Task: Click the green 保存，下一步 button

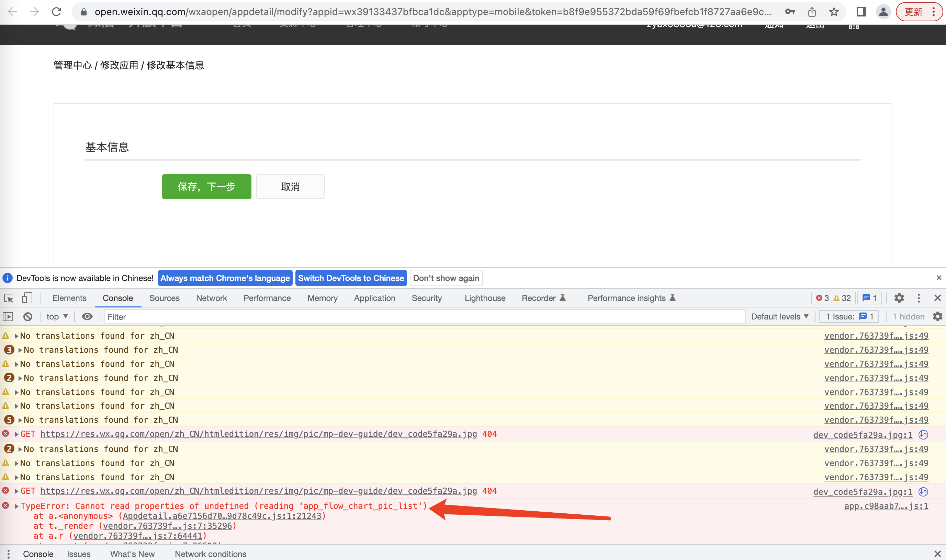Action: point(206,187)
